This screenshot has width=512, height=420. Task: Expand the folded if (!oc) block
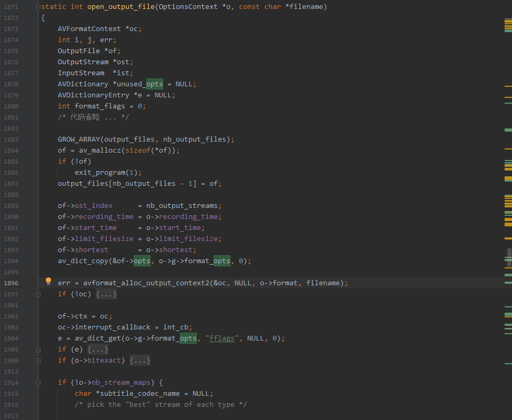[38, 294]
